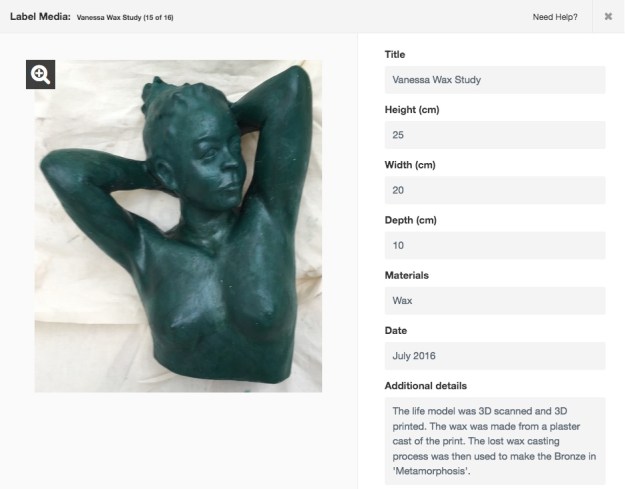Click the Label Media header heading
The height and width of the screenshot is (489, 625).
pos(40,17)
